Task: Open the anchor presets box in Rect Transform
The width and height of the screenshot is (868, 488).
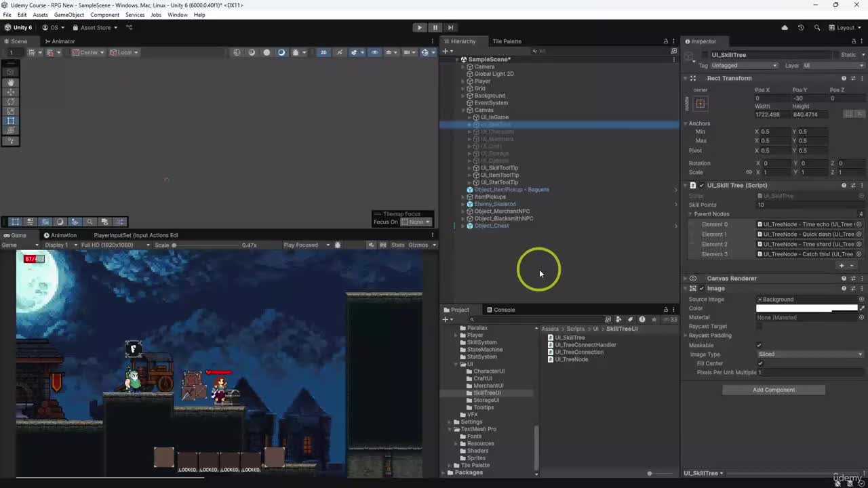Action: click(x=701, y=104)
